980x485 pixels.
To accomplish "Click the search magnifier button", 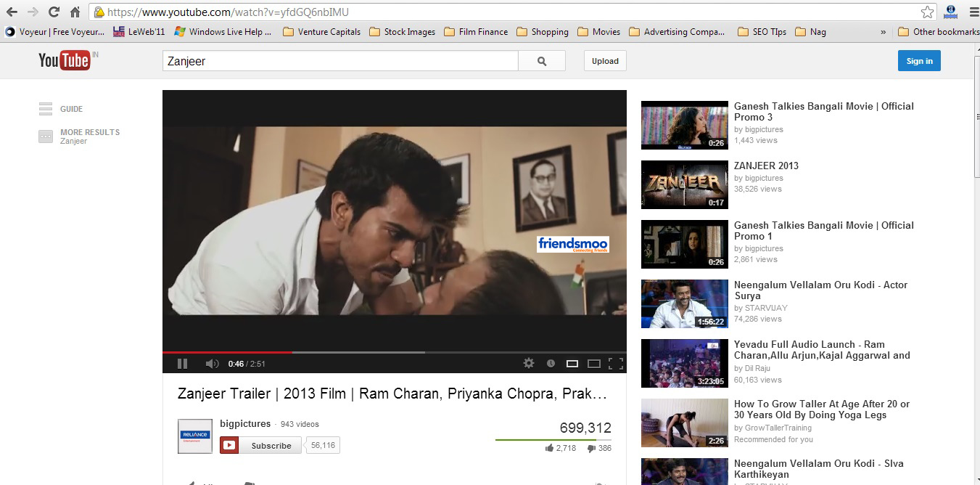I will click(542, 61).
